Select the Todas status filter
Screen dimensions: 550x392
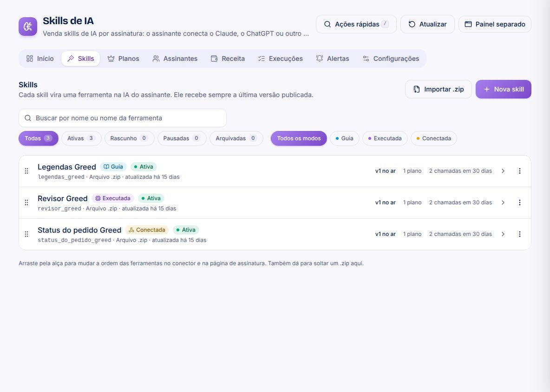(x=38, y=138)
